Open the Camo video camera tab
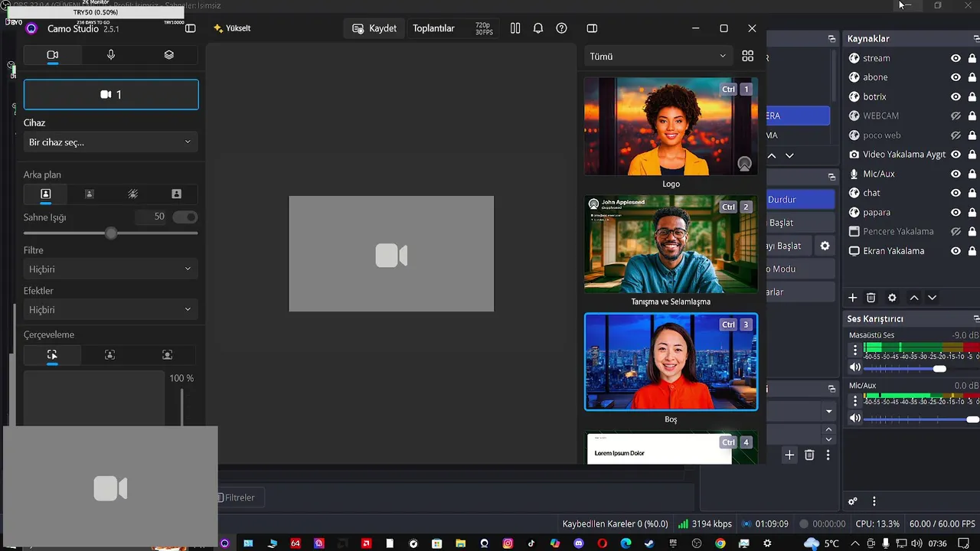The image size is (980, 551). coord(52,55)
